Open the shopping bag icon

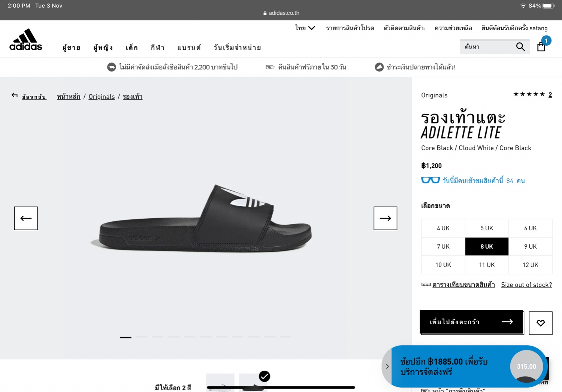tap(541, 47)
